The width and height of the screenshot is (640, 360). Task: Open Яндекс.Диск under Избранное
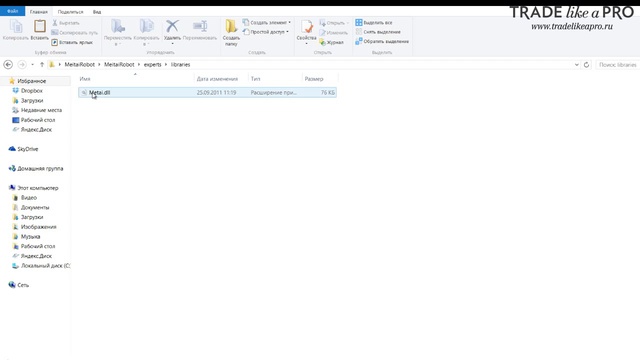[36, 130]
